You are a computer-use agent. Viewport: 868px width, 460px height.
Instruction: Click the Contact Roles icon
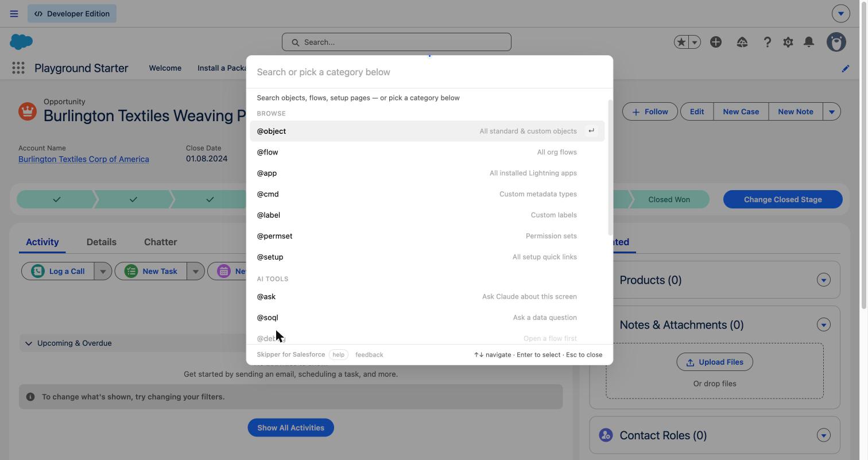click(x=606, y=435)
